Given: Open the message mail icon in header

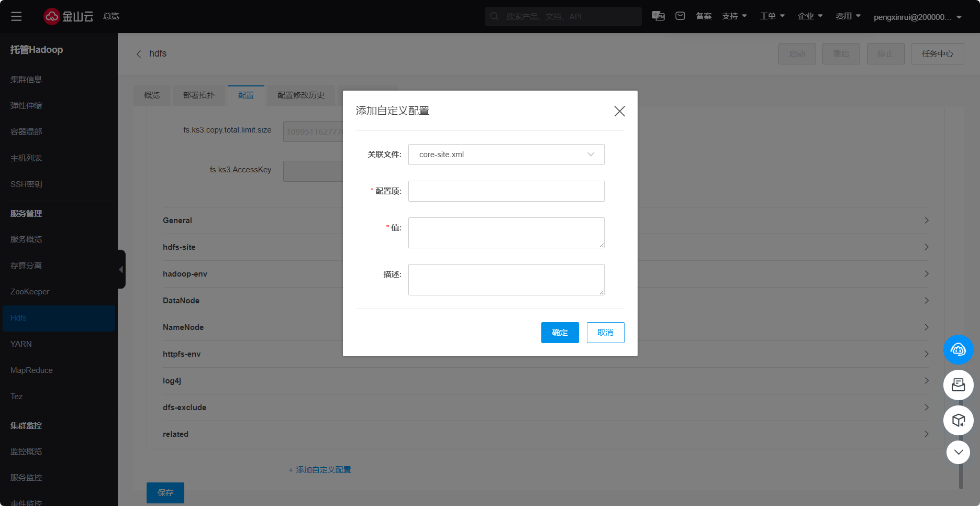Looking at the screenshot, I should (x=680, y=16).
